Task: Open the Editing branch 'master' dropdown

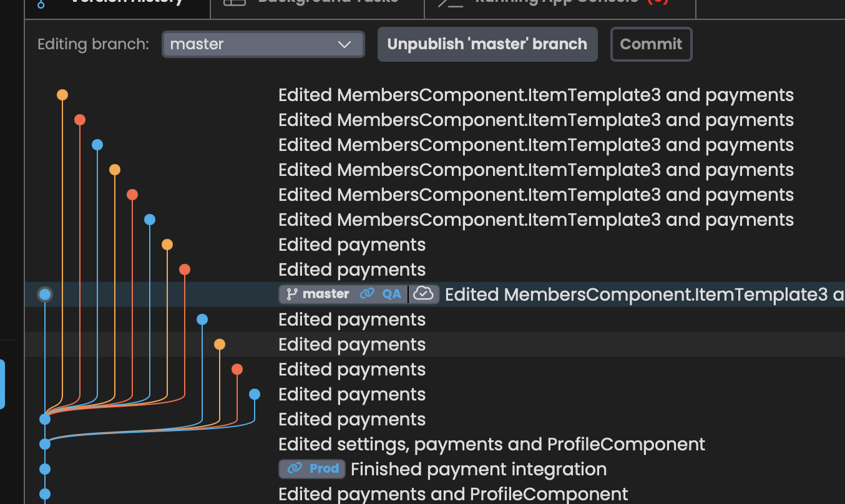Action: [x=263, y=44]
